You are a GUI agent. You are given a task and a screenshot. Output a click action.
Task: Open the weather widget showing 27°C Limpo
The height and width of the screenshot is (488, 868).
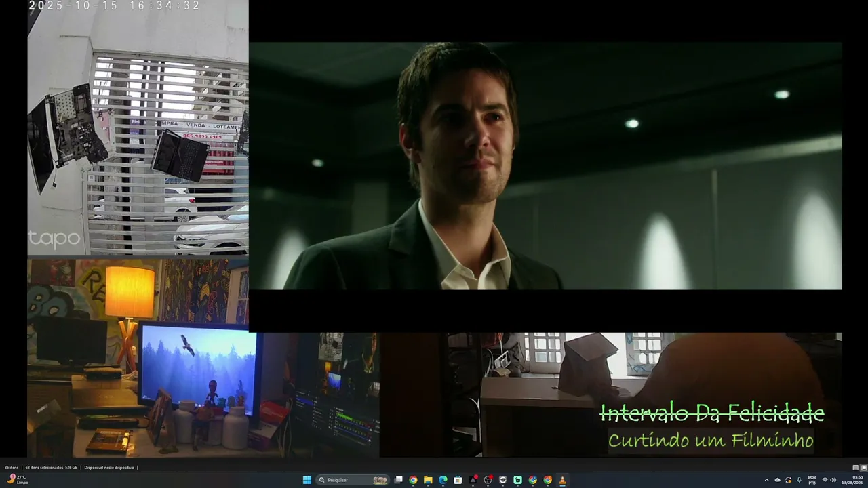pyautogui.click(x=18, y=480)
